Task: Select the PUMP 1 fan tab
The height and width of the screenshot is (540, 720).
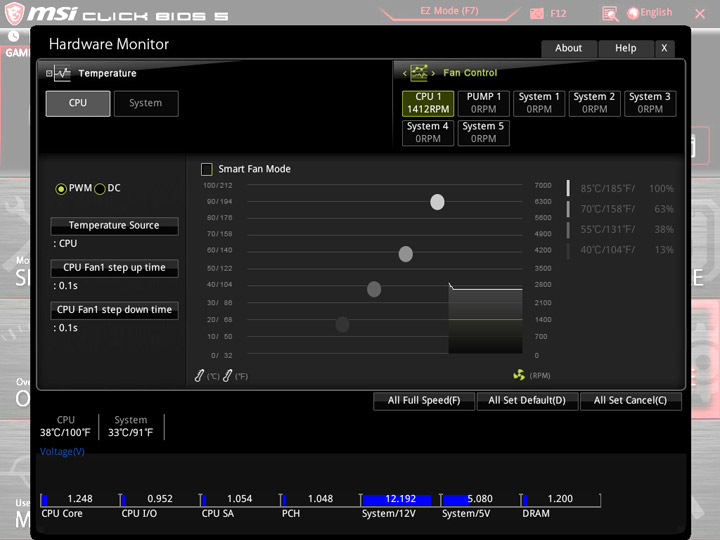Action: point(484,103)
